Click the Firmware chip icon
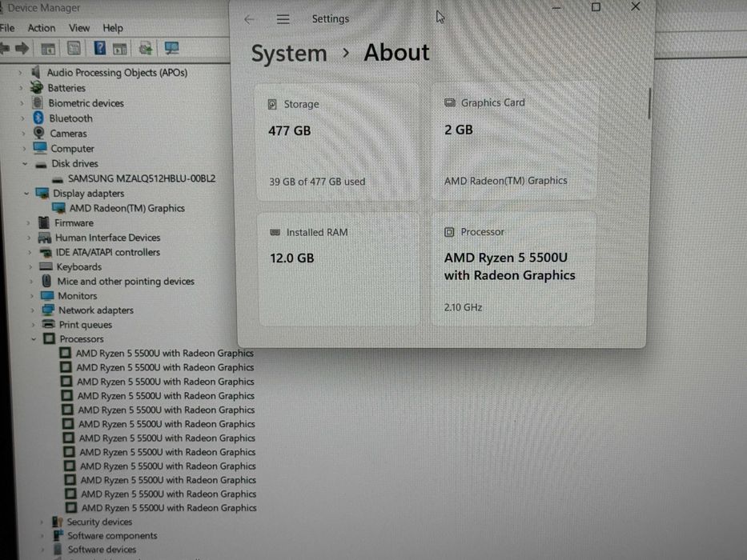The image size is (747, 560). click(44, 222)
